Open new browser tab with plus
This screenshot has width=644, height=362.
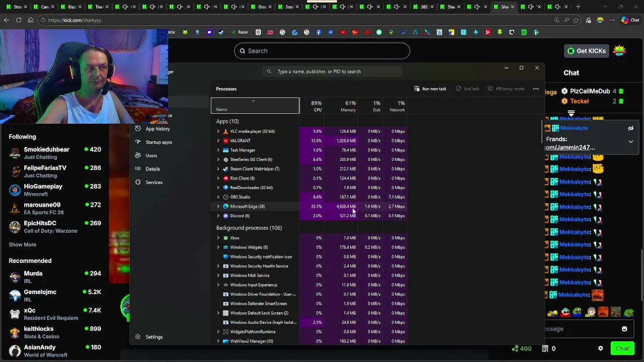click(578, 7)
